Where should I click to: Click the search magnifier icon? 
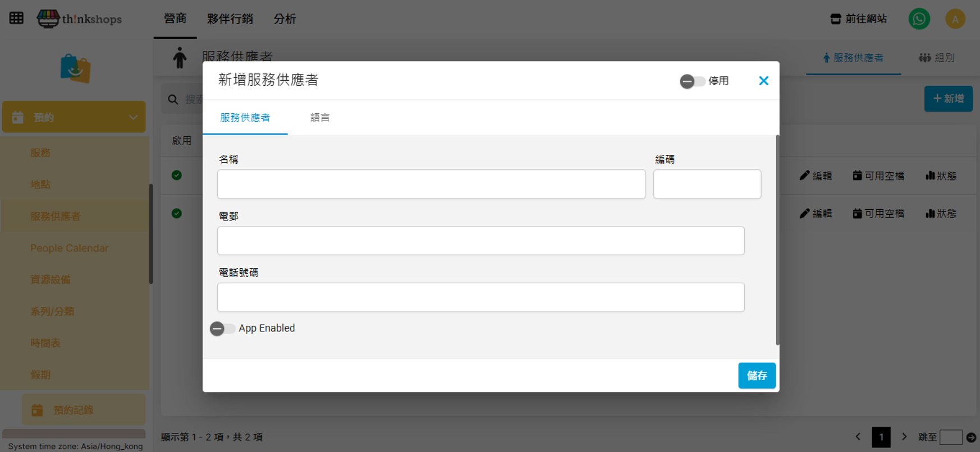173,99
